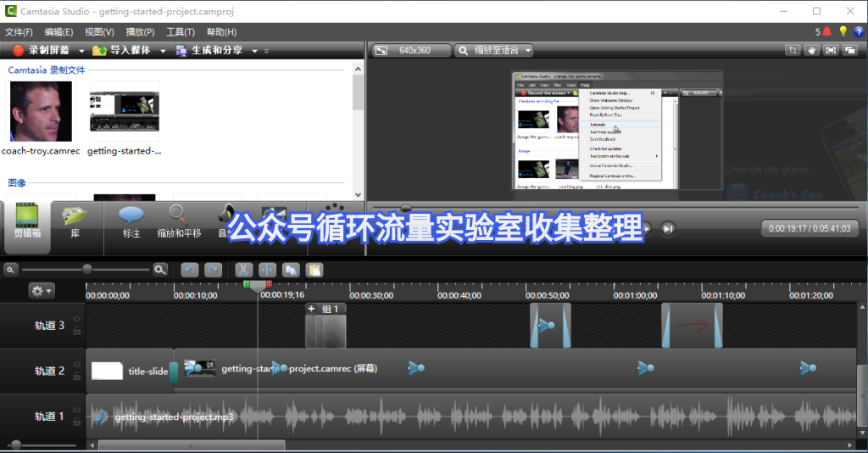This screenshot has width=868, height=453.
Task: Click the green selection in-point marker
Action: (247, 284)
